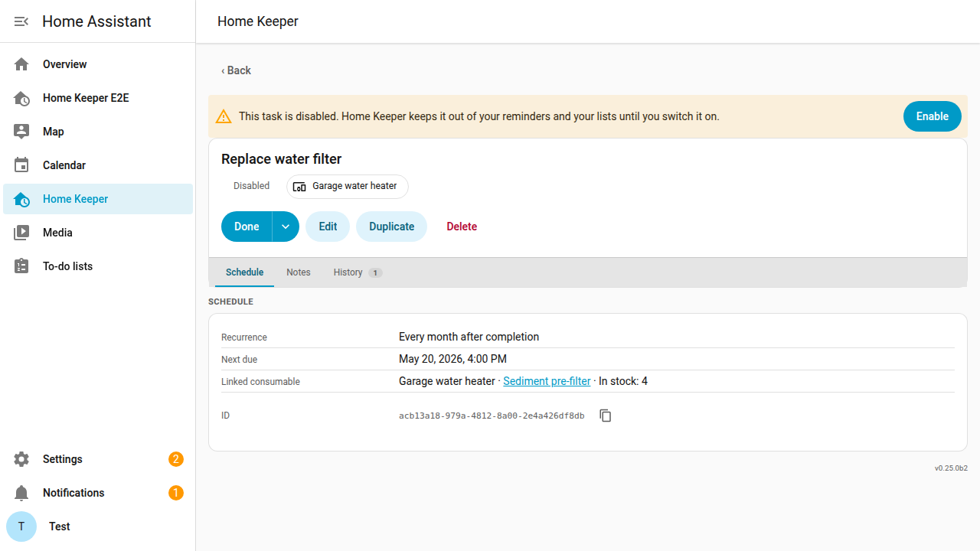Screen dimensions: 980x551
Task: Click the device icon in Garage water heater chip
Action: [x=300, y=187]
